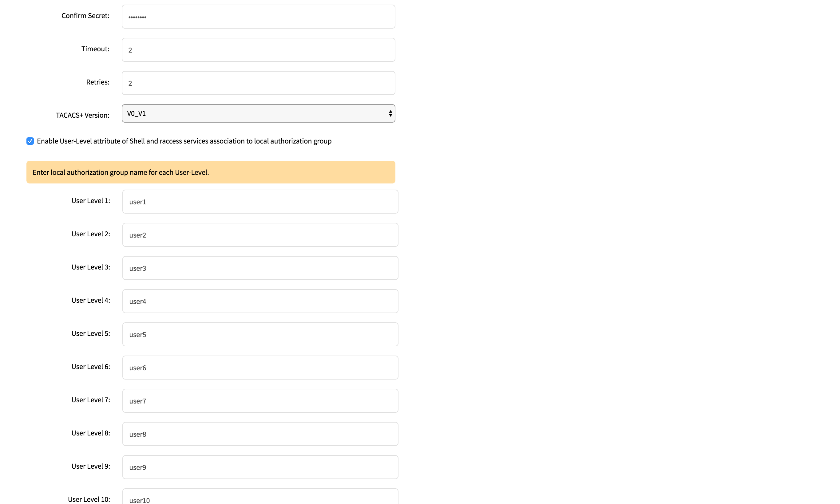Focus the User Level 6 field

[260, 368]
